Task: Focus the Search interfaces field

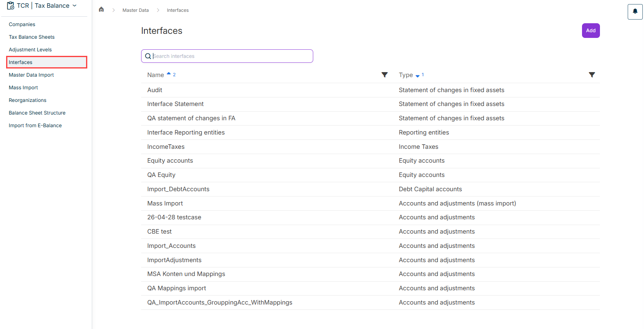Action: tap(227, 56)
